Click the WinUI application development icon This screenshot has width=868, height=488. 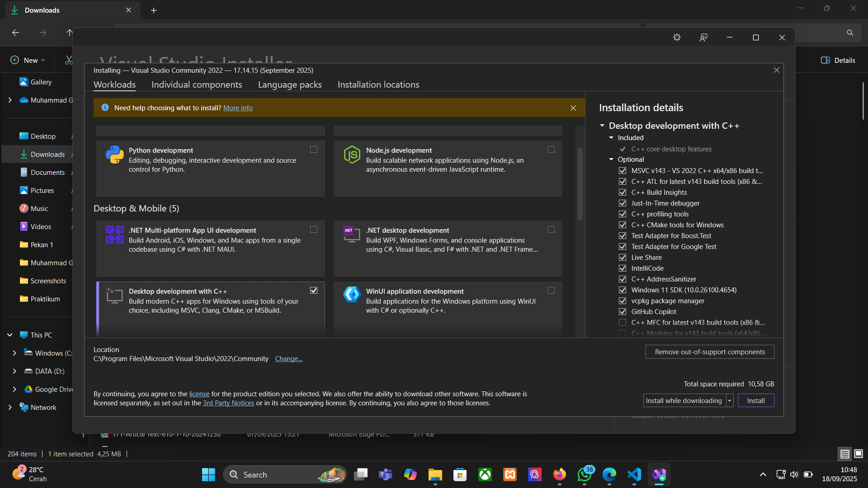click(352, 295)
